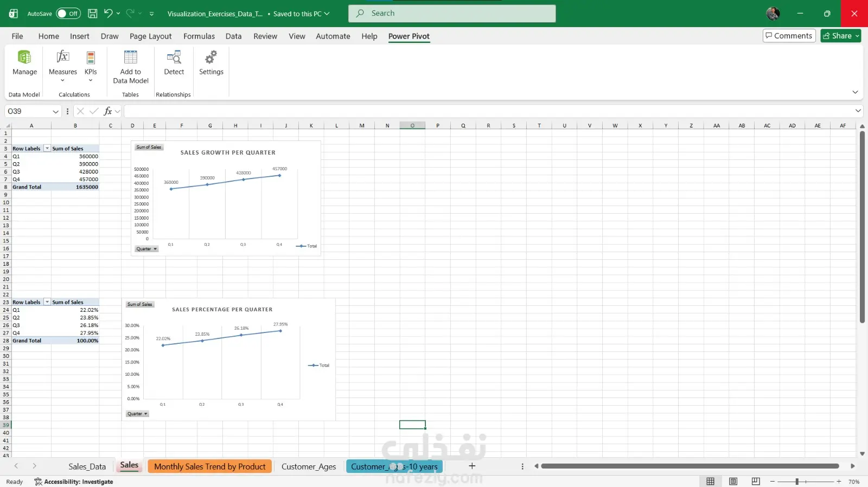Select the Customer_Ages sheet tab
The image size is (868, 487).
coord(309,466)
